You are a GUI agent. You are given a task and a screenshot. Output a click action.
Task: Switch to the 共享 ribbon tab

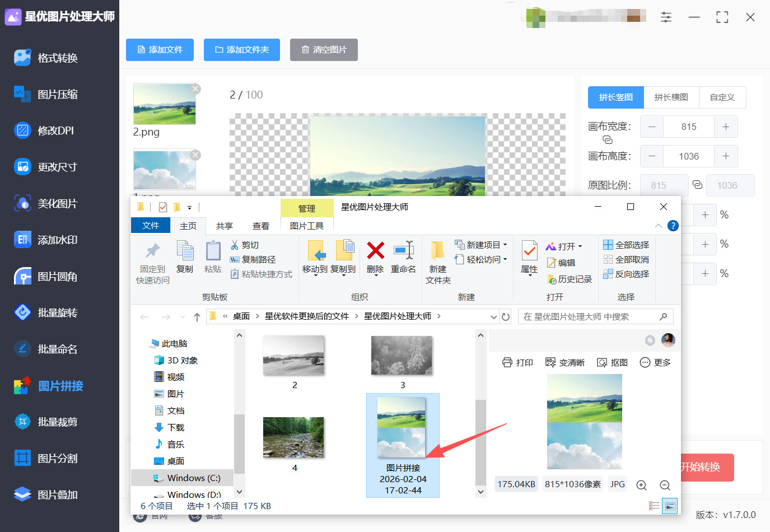click(x=225, y=226)
